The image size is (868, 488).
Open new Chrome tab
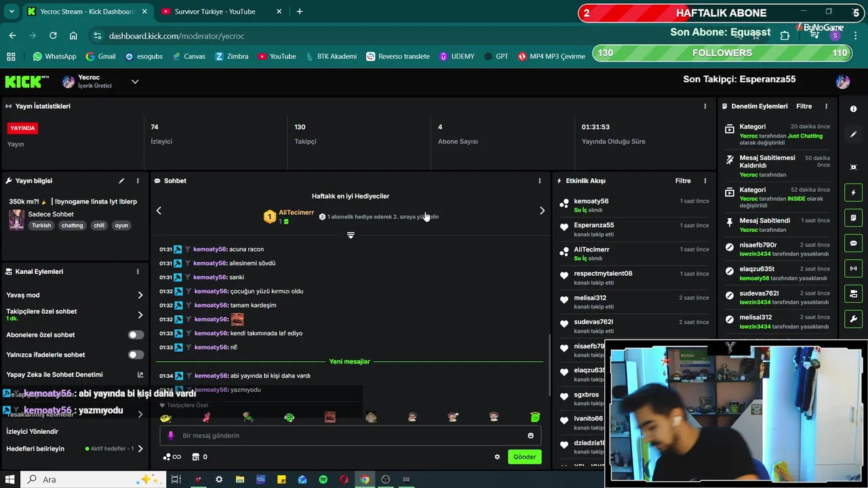coord(300,12)
